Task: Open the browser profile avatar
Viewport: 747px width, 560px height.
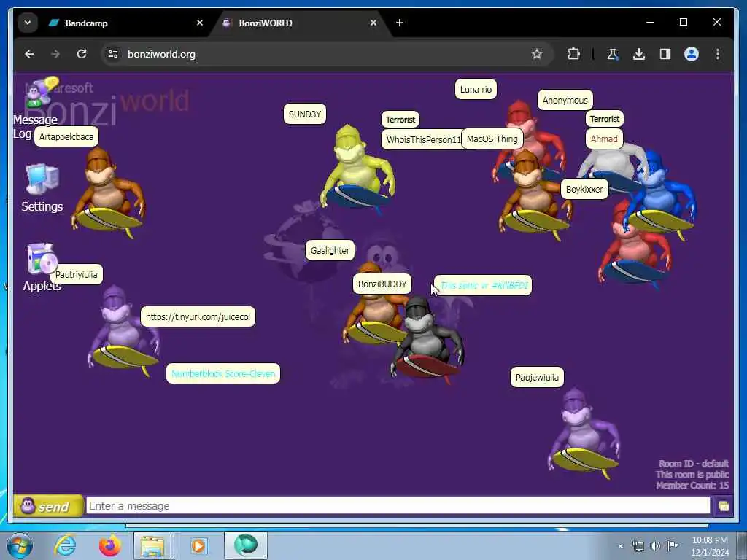Action: click(x=692, y=54)
